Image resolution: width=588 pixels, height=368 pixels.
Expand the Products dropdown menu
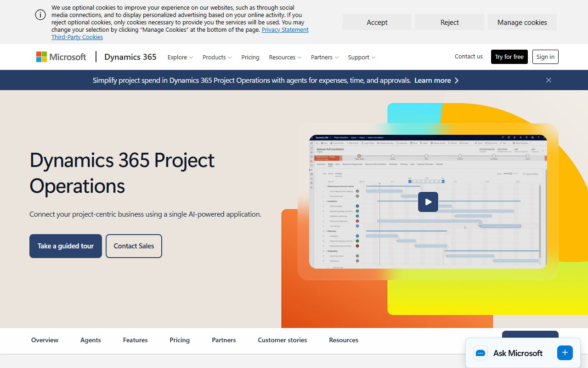click(x=217, y=57)
